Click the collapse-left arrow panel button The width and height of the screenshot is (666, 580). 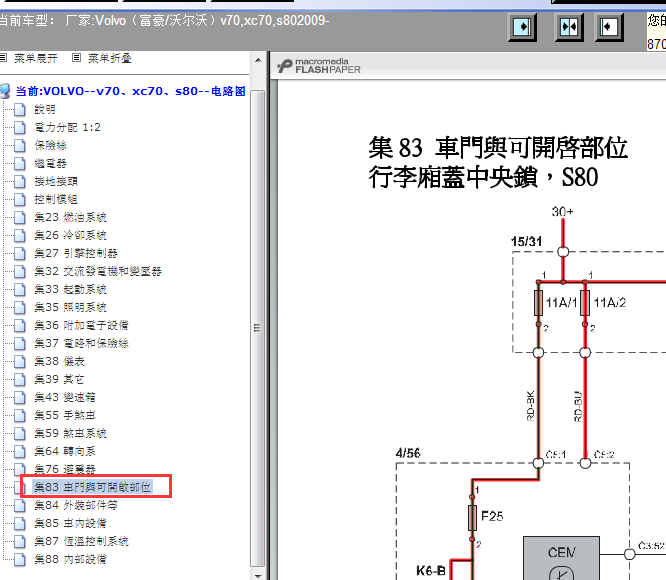coord(609,28)
